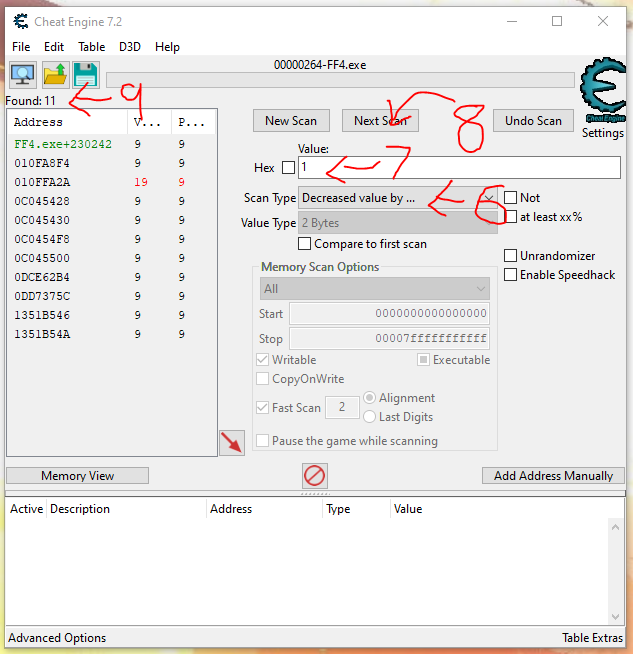Select address 010FA8F4 in results
Image resolution: width=633 pixels, height=654 pixels.
112,163
